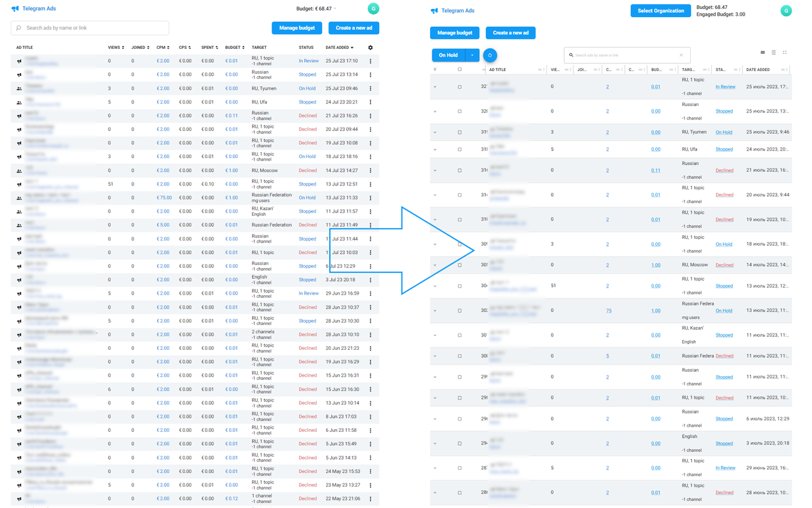This screenshot has width=812, height=508.
Task: Click the megaphone icon on the 20 Jul 23 09:44 row
Action: (19, 130)
